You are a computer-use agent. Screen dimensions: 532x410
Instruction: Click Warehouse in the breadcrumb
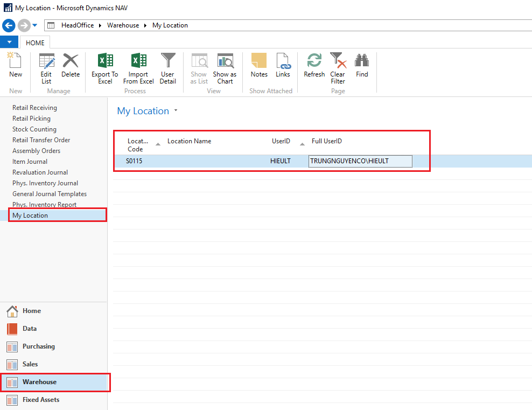[x=123, y=25]
